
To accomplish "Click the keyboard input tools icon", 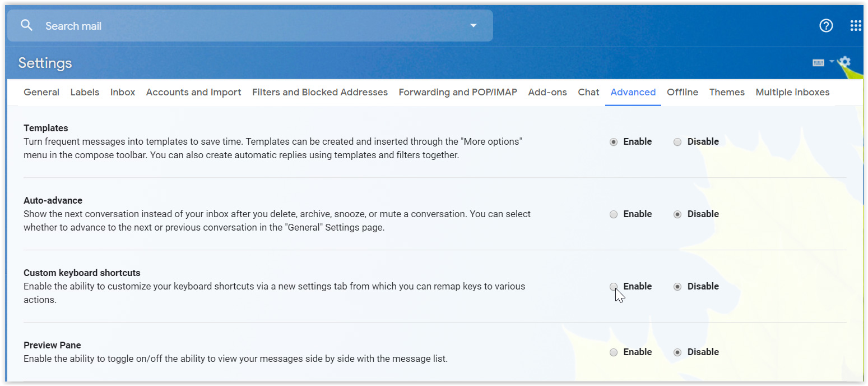I will coord(818,63).
